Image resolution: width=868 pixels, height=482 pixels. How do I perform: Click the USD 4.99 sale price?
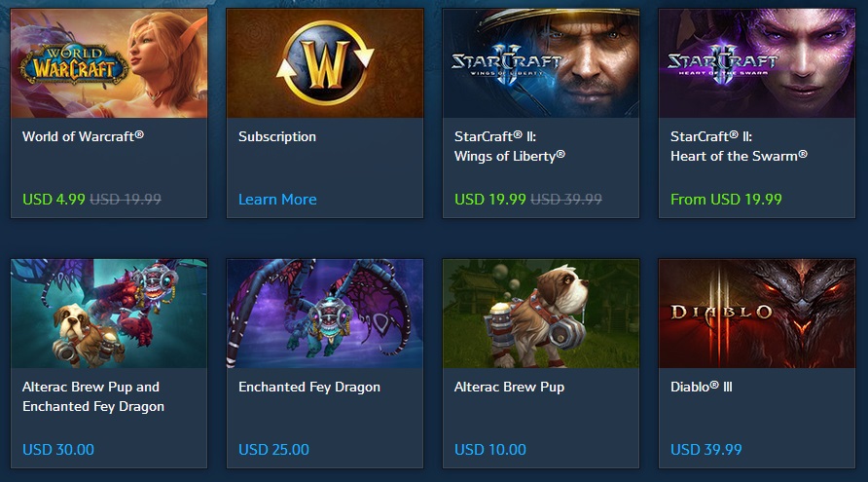pos(54,200)
